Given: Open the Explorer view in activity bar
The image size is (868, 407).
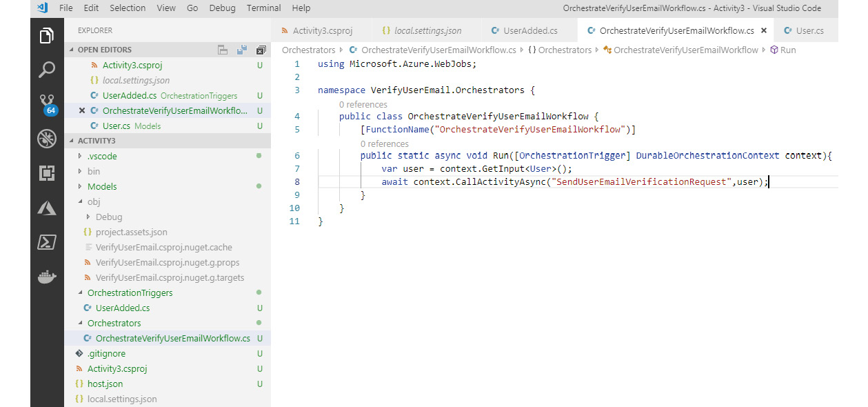Looking at the screenshot, I should click(47, 35).
